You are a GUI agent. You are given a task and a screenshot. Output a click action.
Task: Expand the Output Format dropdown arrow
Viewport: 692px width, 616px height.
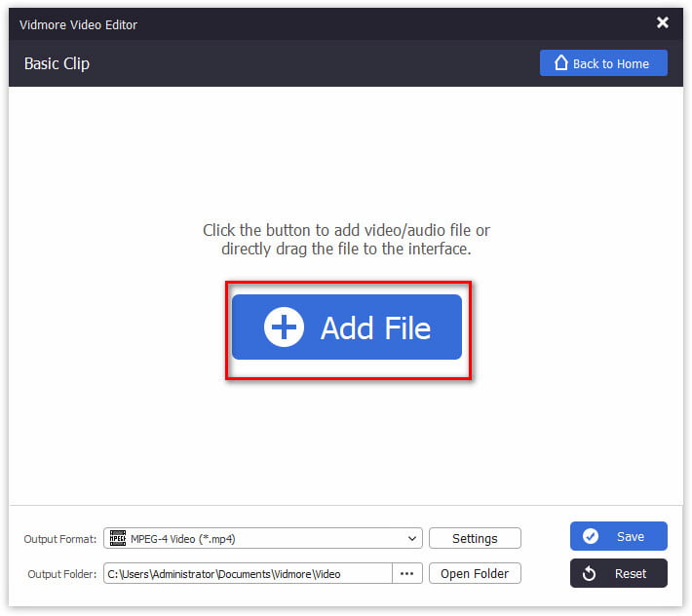(411, 538)
